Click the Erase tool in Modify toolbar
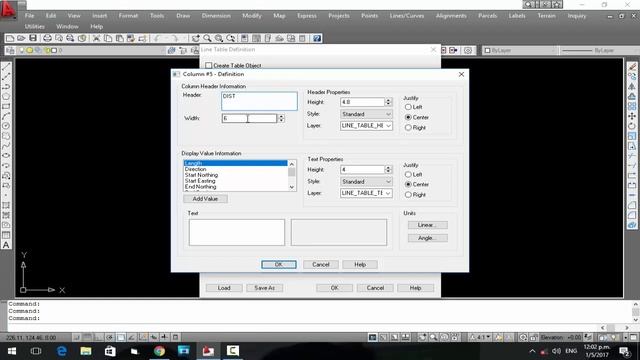The image size is (640, 360). point(632,67)
